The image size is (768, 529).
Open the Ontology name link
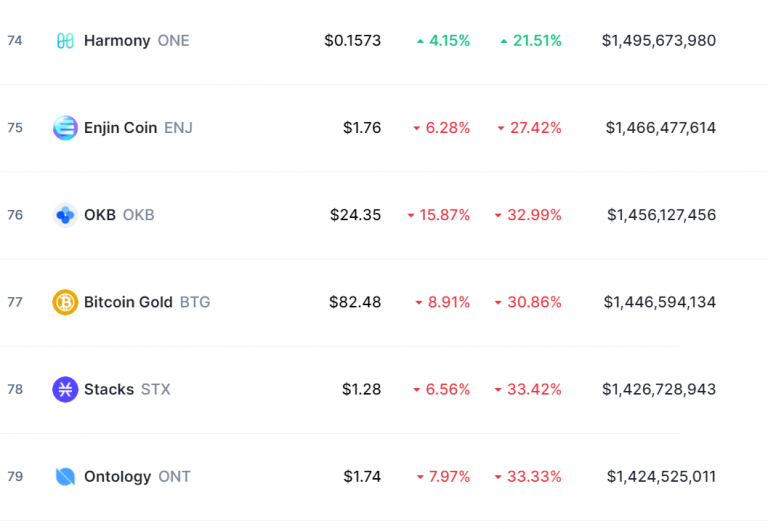[x=118, y=476]
